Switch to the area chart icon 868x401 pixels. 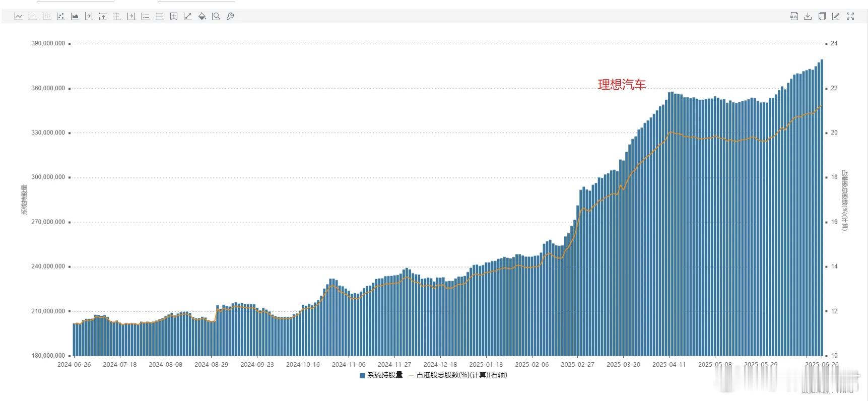75,17
